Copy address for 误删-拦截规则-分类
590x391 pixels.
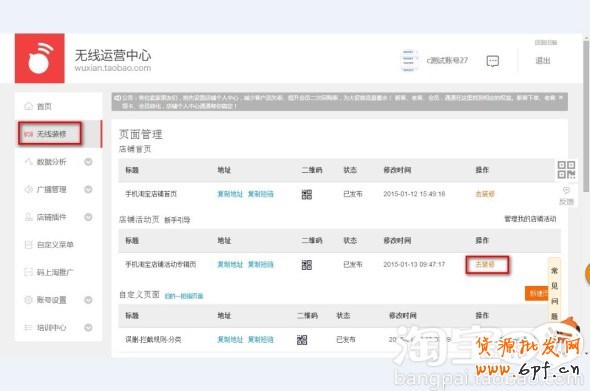click(230, 340)
